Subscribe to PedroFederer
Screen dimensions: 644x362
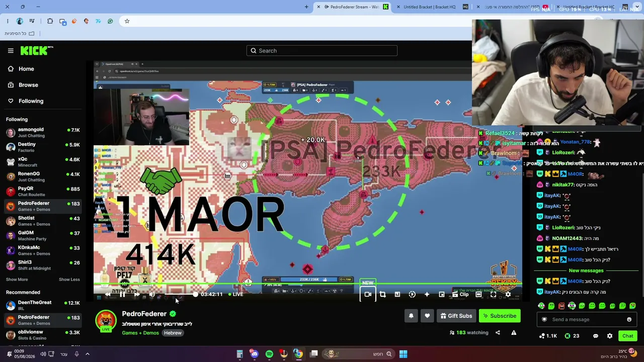pyautogui.click(x=500, y=316)
